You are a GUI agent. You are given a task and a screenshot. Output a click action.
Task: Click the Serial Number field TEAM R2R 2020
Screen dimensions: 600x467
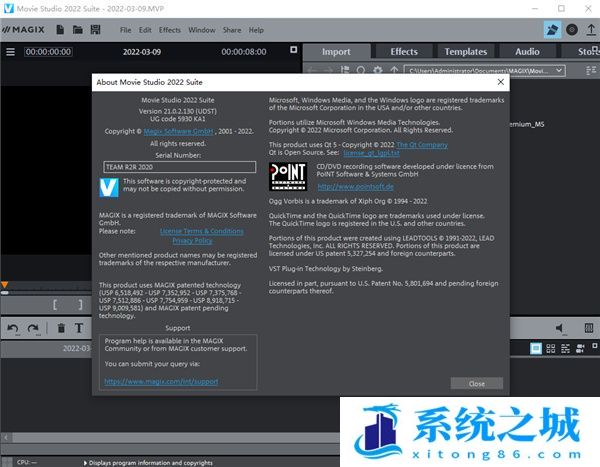click(179, 167)
